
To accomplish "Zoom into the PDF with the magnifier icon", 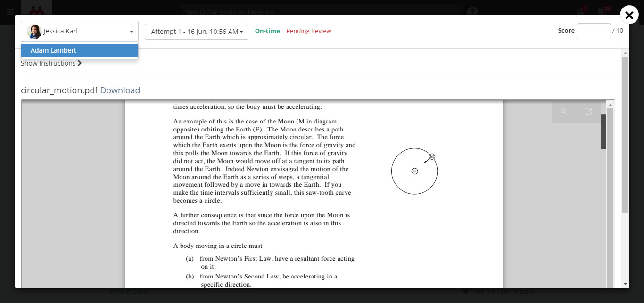I will pyautogui.click(x=564, y=111).
